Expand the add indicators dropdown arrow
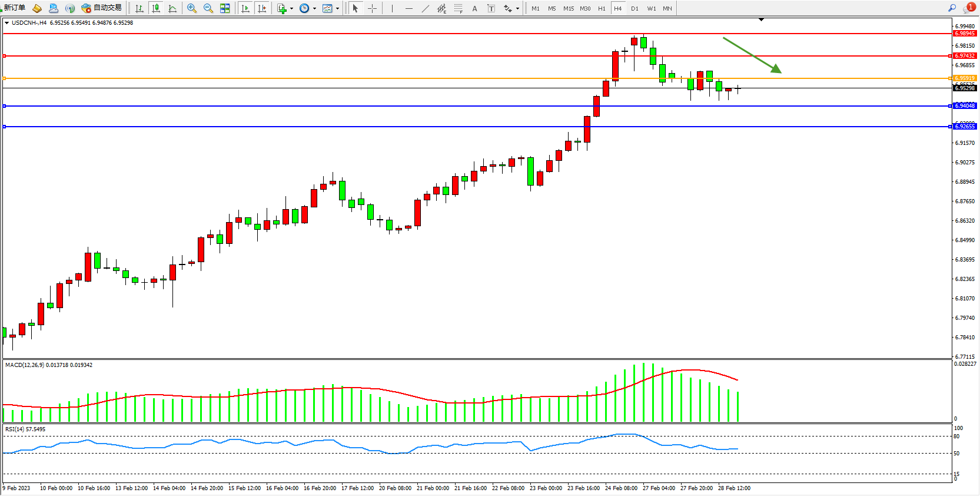Screen dimensions: 980x496 coord(291,8)
